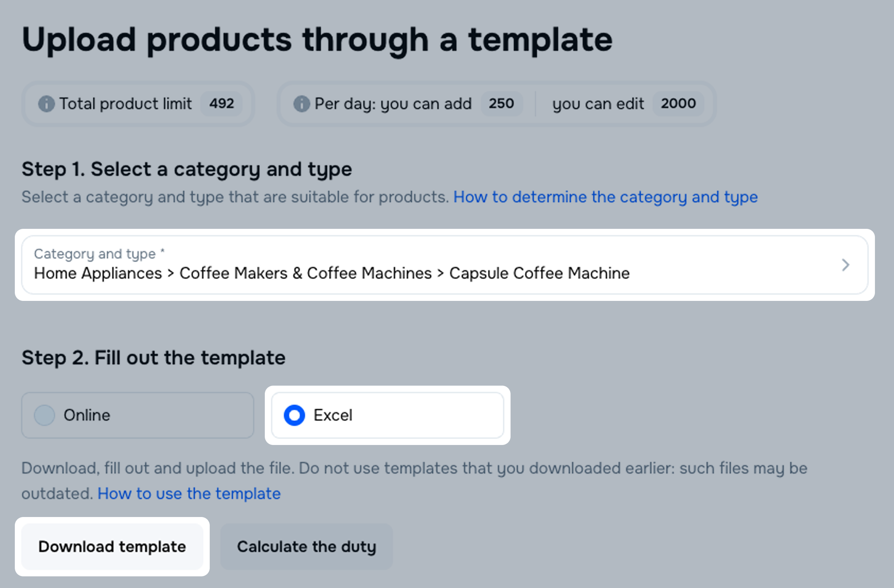Open How to use the template link

tap(189, 493)
